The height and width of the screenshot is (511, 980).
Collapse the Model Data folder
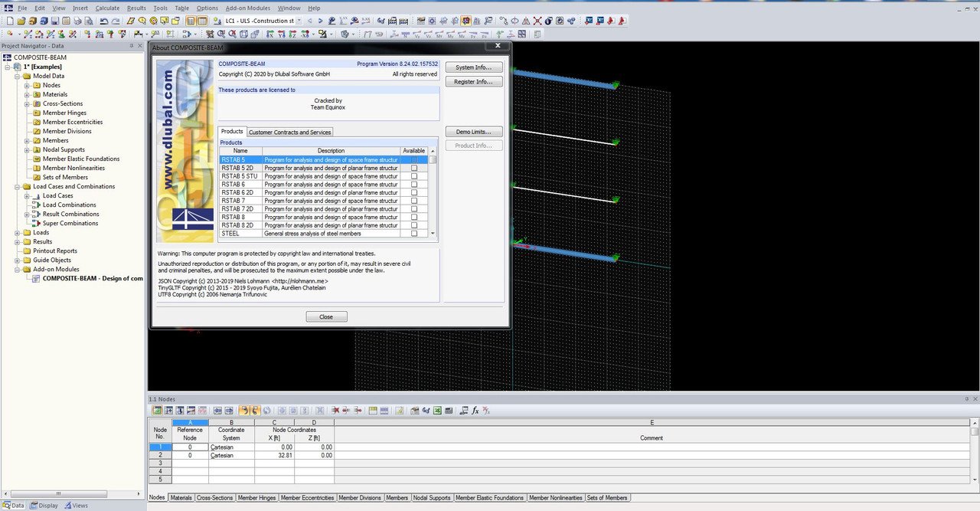17,76
